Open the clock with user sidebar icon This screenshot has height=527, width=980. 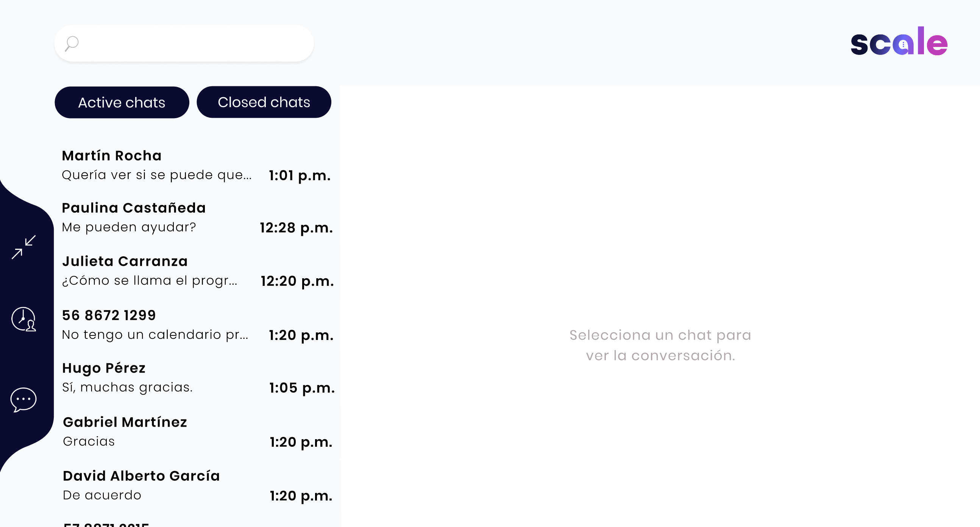click(x=23, y=319)
